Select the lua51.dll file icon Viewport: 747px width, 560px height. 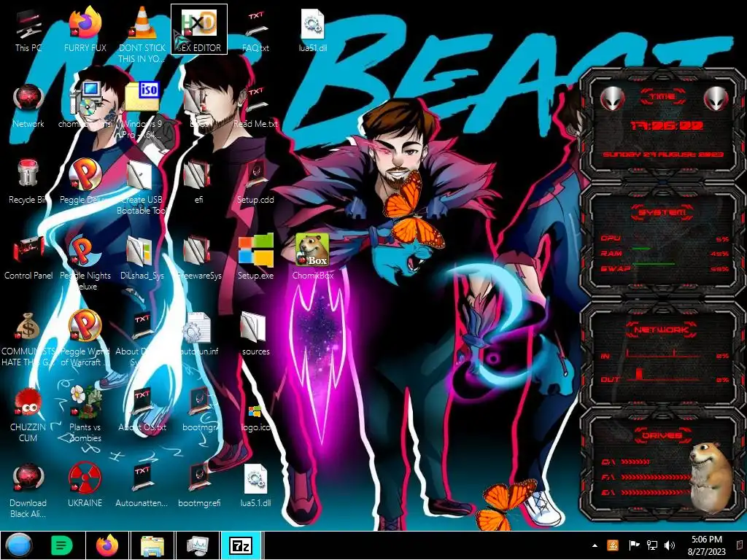(x=312, y=31)
